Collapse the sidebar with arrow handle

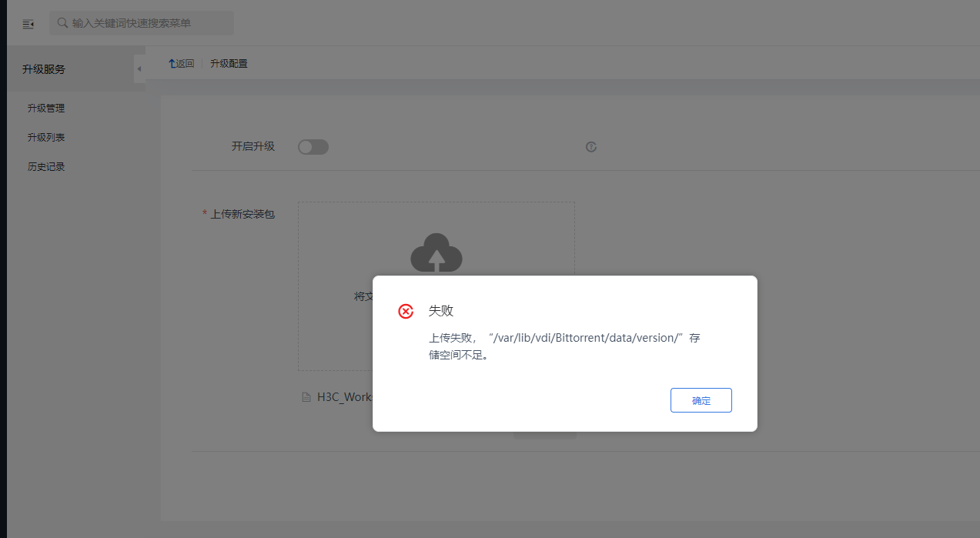pos(139,69)
